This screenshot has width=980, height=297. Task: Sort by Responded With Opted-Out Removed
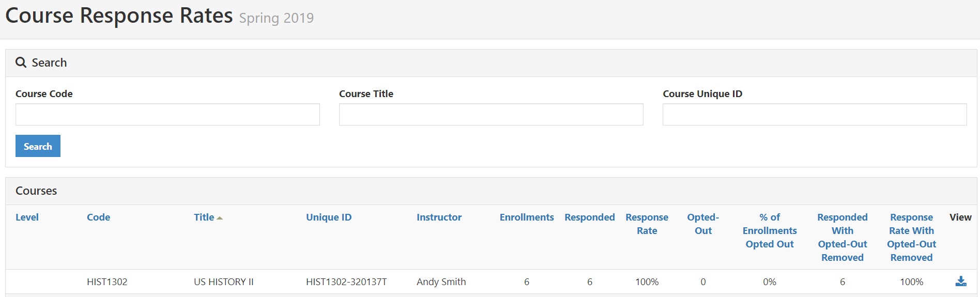843,238
